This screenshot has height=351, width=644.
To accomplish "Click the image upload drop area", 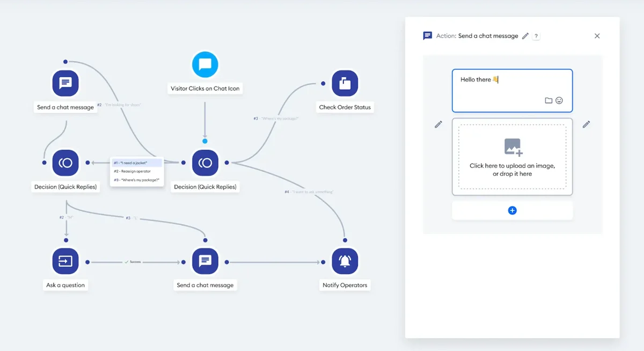I will point(513,157).
